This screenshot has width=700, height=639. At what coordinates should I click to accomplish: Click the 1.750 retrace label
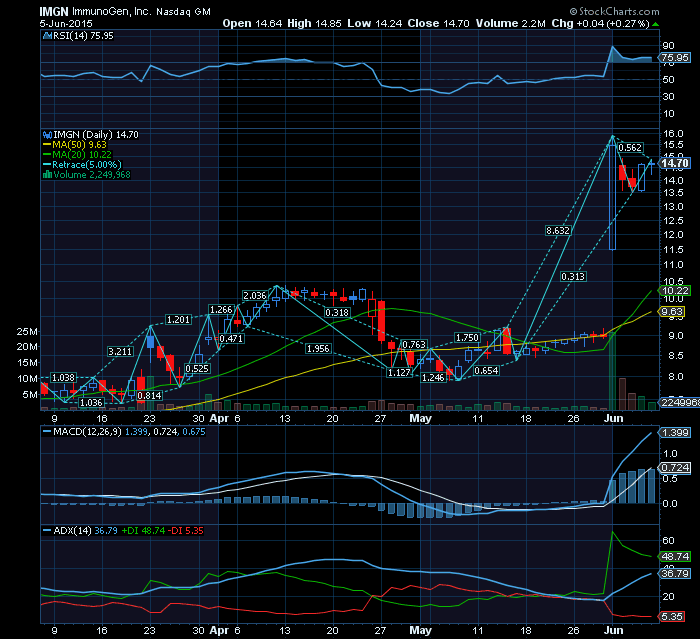click(467, 338)
